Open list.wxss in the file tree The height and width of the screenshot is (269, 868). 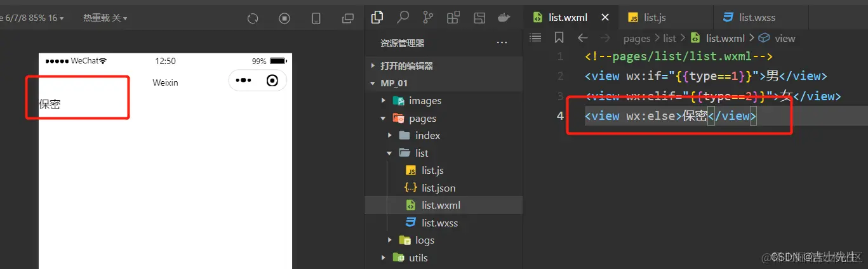coord(443,223)
